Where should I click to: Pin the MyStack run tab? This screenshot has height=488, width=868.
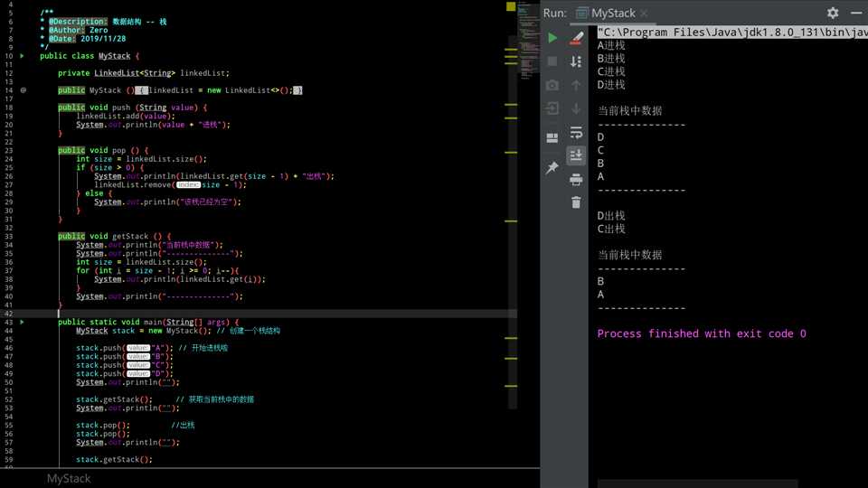(552, 168)
